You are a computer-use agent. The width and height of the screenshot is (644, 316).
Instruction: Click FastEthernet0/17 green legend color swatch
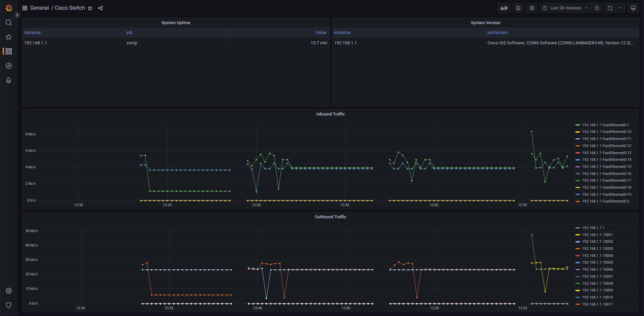click(x=578, y=181)
